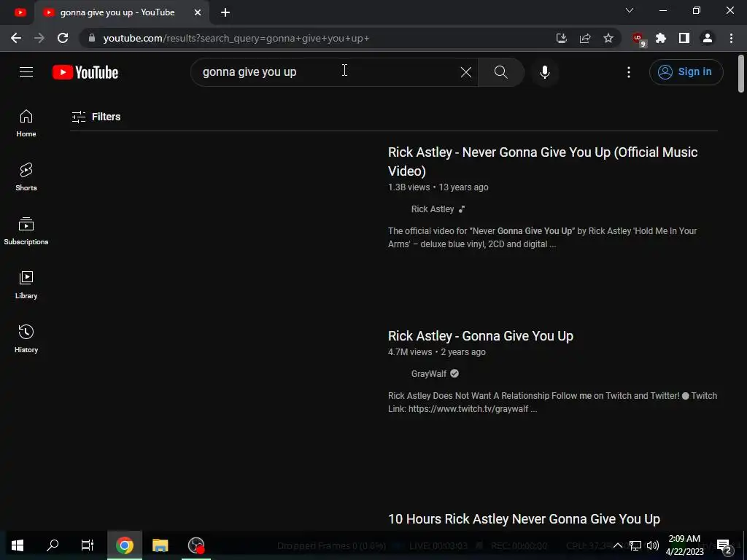
Task: Click the magnifier search button
Action: [500, 72]
